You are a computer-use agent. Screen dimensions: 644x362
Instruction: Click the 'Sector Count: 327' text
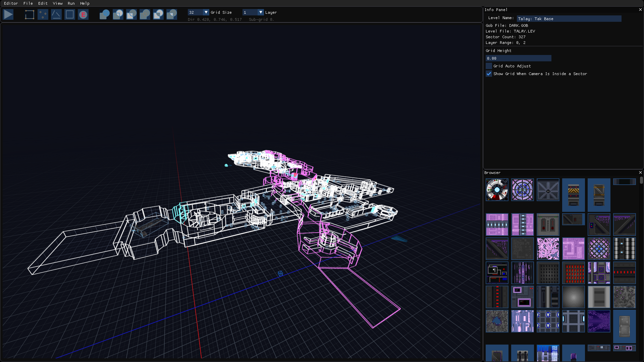[x=505, y=37]
